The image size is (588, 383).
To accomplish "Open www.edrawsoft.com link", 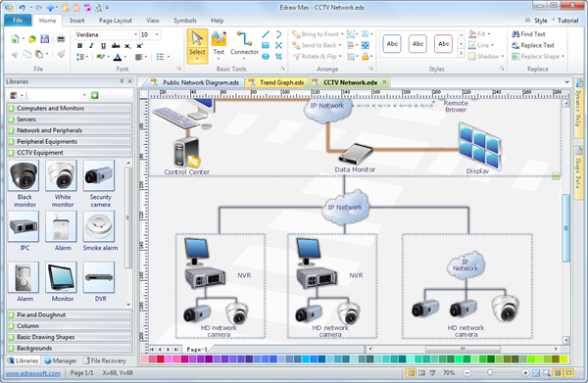I will point(33,373).
